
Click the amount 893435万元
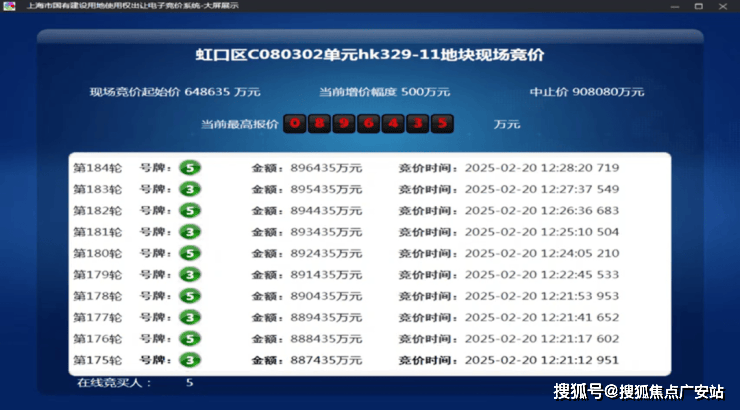tap(326, 232)
